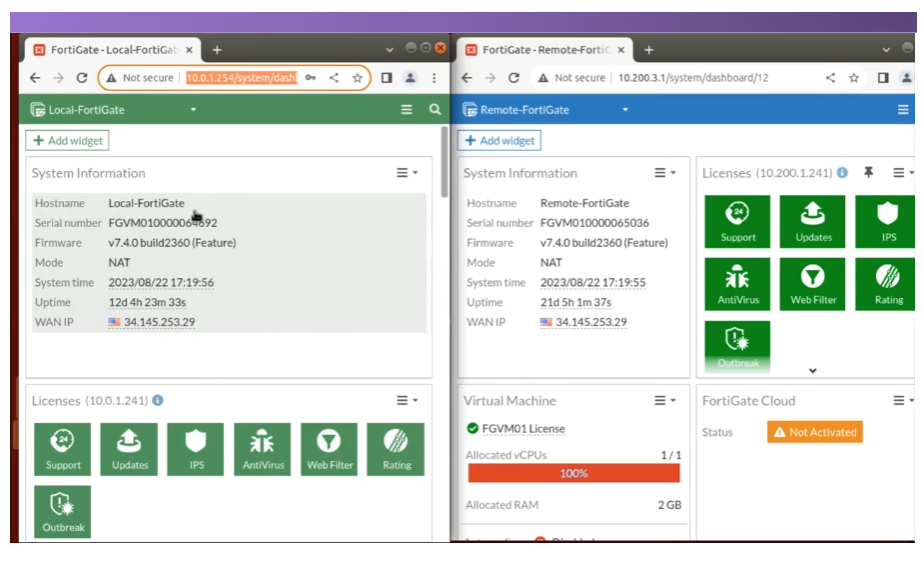This screenshot has height=573, width=923.
Task: Open Remote Licenses widget menu
Action: click(903, 173)
